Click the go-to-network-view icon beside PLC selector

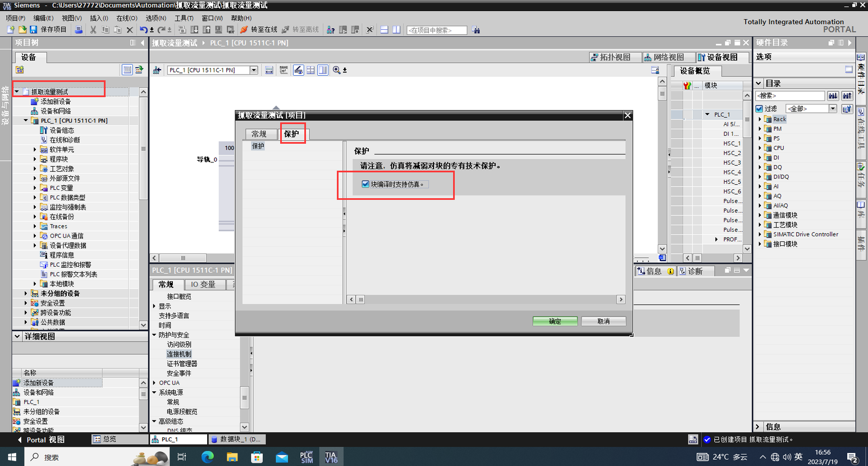157,70
